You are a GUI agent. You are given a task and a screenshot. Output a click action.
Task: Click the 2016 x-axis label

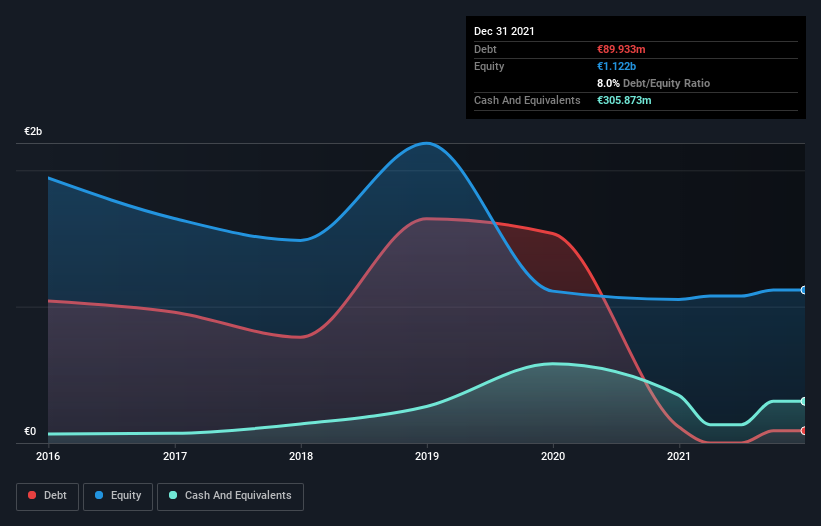[x=48, y=456]
